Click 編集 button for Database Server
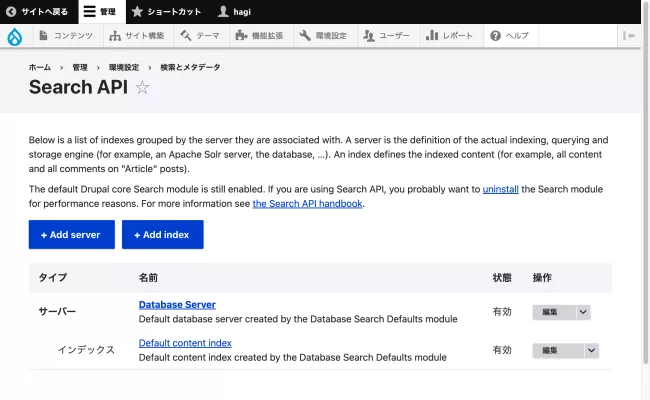 (554, 312)
